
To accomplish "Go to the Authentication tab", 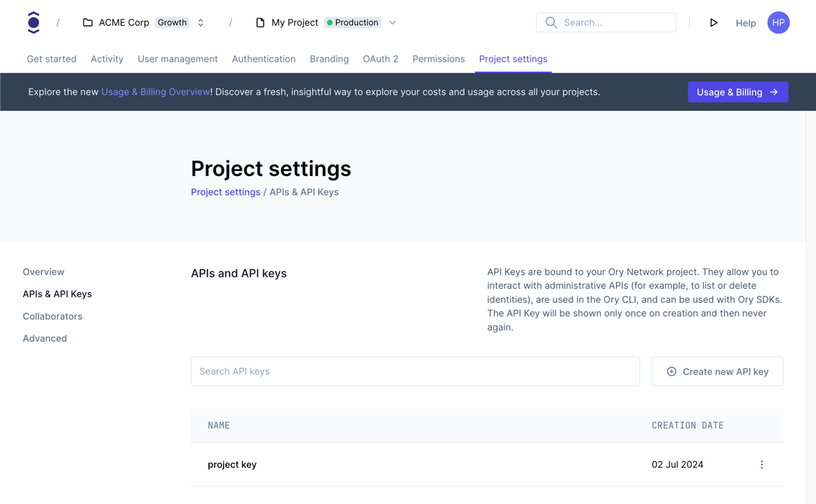I will 263,59.
